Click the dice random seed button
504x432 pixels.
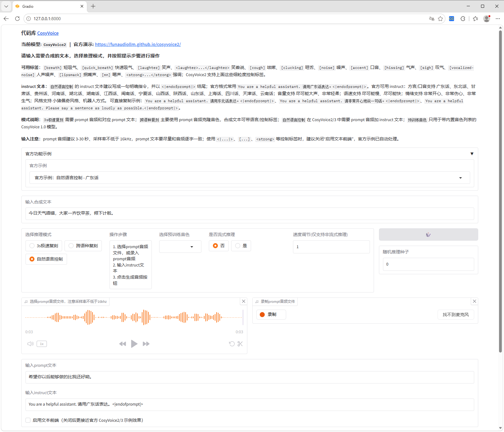tap(428, 234)
